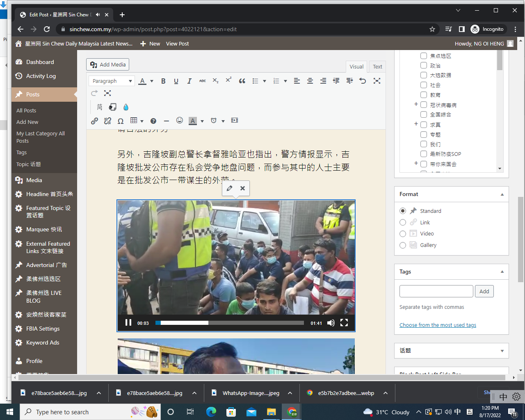The height and width of the screenshot is (420, 525).
Task: Check the 政治 category checkbox
Action: pyautogui.click(x=424, y=66)
